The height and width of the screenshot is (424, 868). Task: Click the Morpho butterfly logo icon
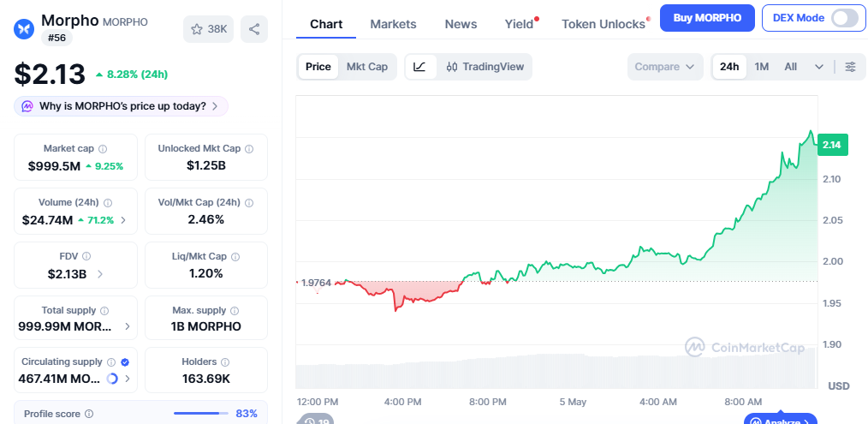point(24,27)
